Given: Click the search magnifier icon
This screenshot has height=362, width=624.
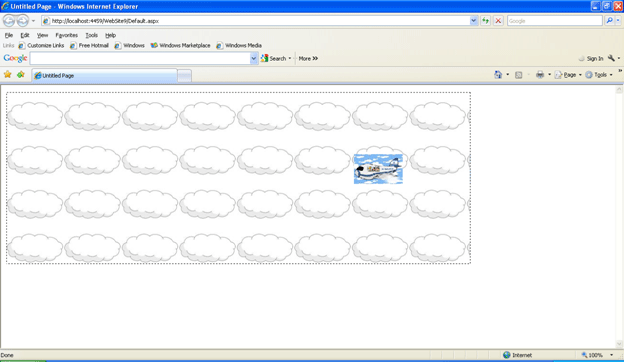Looking at the screenshot, I should (609, 21).
